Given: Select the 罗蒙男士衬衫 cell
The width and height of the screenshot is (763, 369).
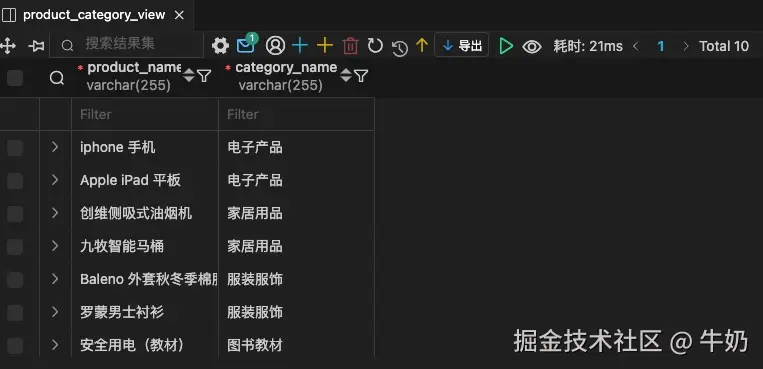Looking at the screenshot, I should click(x=145, y=313).
